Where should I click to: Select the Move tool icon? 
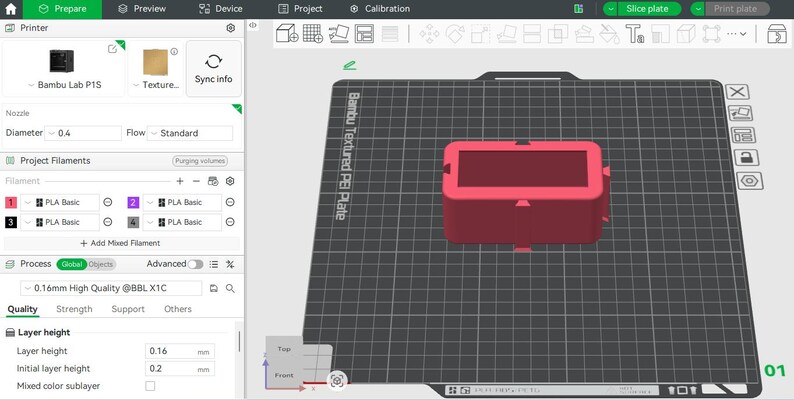tap(429, 34)
